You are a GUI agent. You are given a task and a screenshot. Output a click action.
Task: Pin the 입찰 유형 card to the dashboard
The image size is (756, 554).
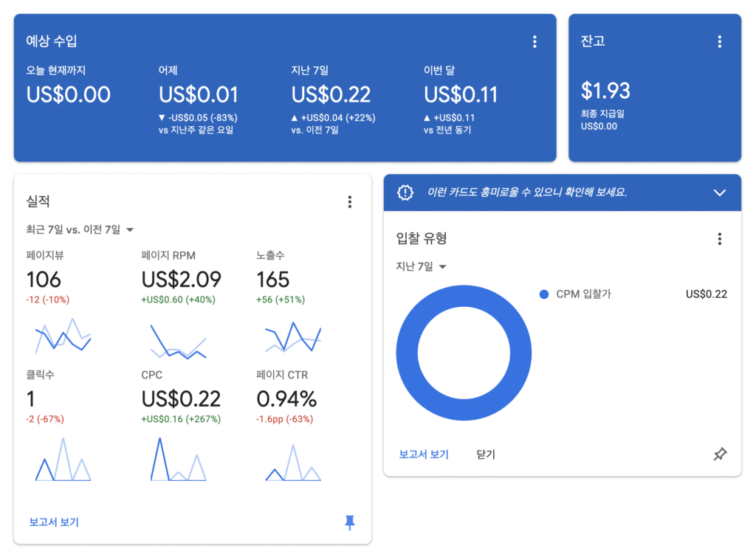(720, 454)
